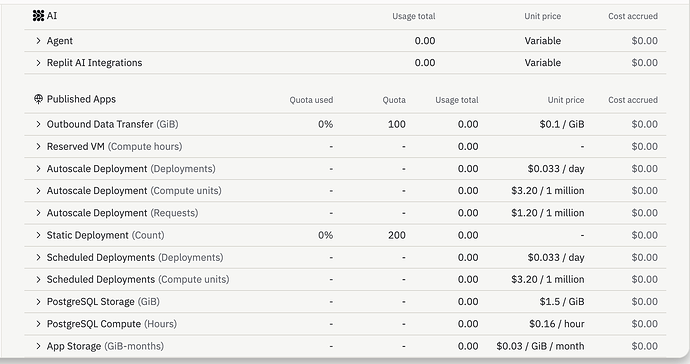The image size is (690, 364).
Task: Expand Scheduled Deployments (Deployments) row
Action: [38, 257]
